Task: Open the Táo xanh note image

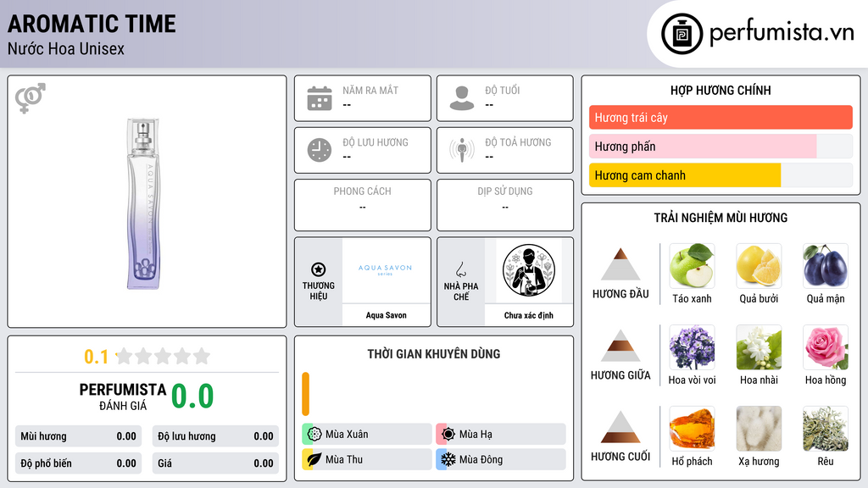Action: pyautogui.click(x=692, y=266)
